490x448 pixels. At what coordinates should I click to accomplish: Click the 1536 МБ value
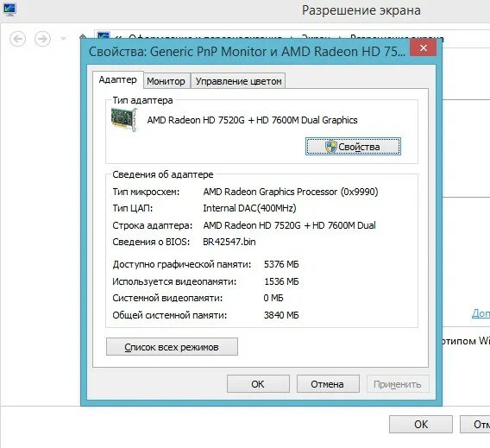281,281
